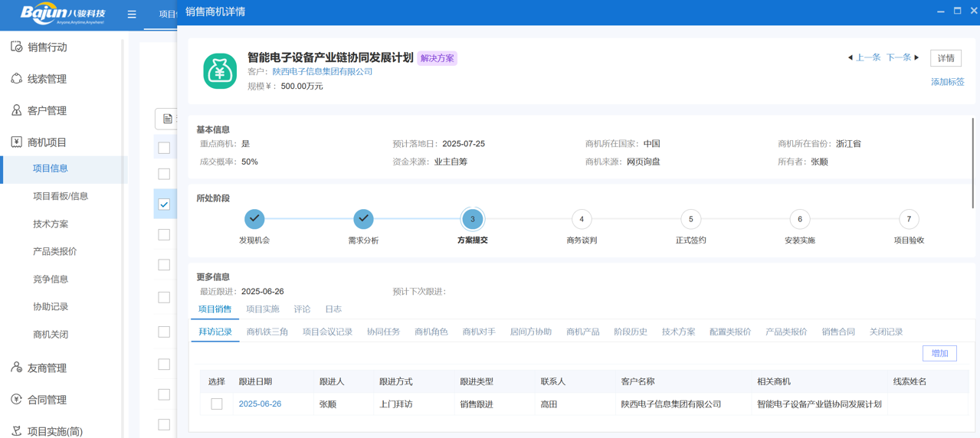Click the green money bag opportunity icon
The height and width of the screenshot is (438, 980).
click(x=219, y=71)
